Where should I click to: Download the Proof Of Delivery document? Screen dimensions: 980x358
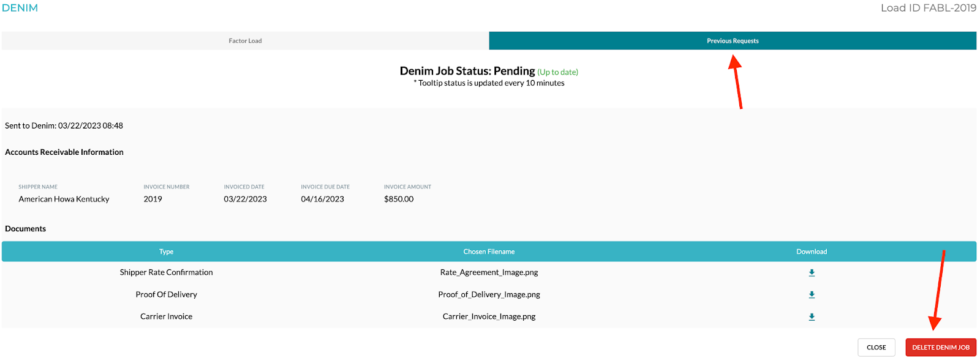(812, 295)
